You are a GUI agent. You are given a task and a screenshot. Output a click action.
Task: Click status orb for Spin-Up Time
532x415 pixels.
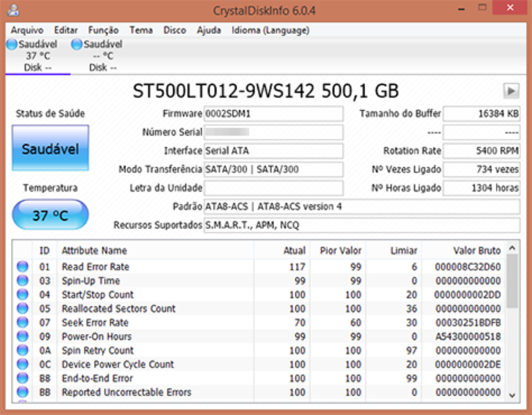tap(23, 281)
